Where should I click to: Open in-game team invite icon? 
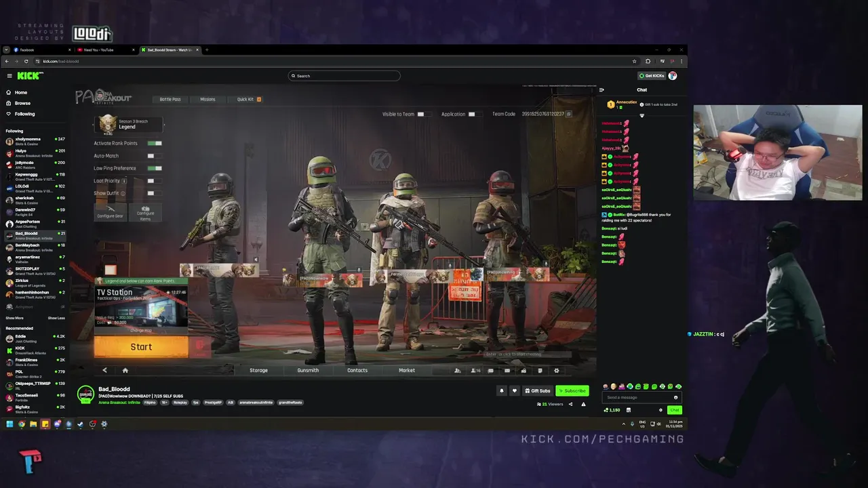point(457,370)
